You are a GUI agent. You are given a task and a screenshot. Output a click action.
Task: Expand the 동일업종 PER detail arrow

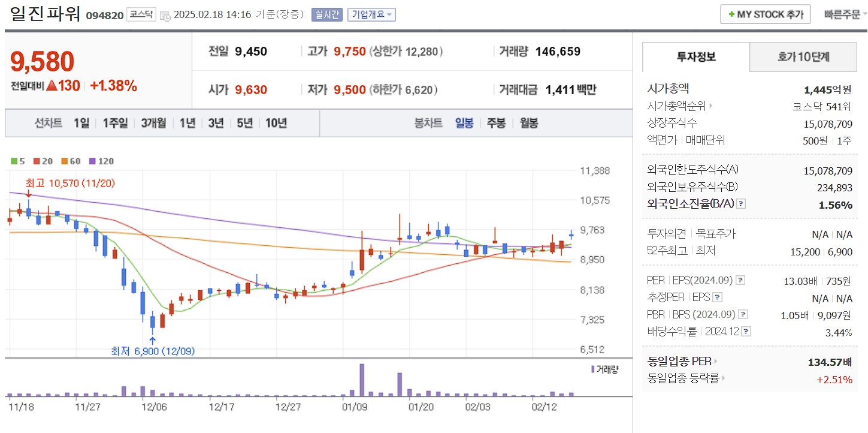point(716,362)
